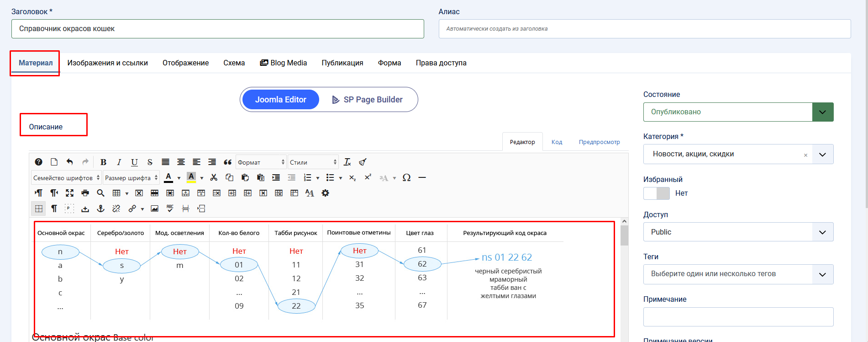868x342 pixels.
Task: Click the cleanup code broom icon
Action: (363, 162)
